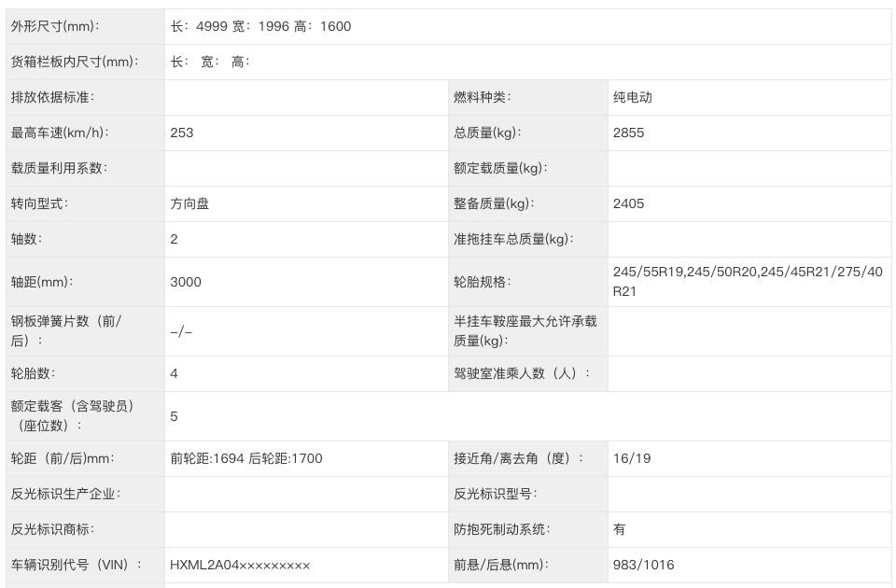
Task: Click the wheelbase value 3000
Action: [186, 282]
